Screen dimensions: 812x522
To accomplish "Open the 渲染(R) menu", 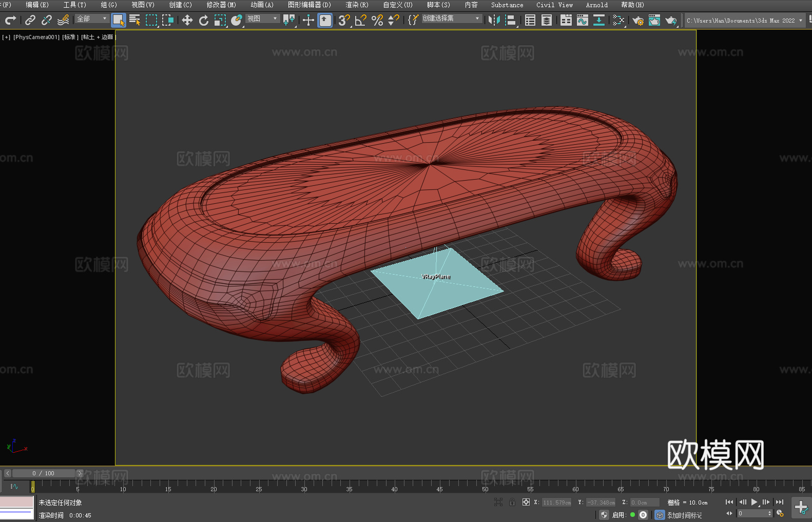I will [357, 5].
